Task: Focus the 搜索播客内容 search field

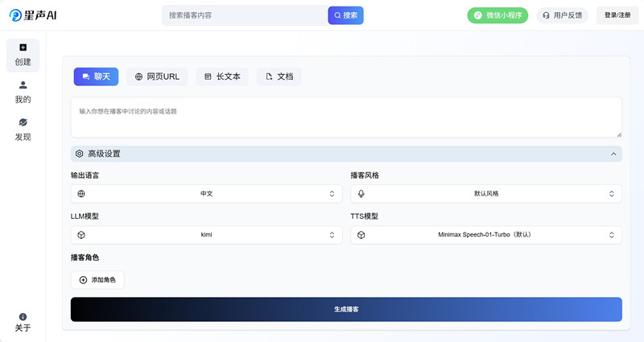Action: click(246, 15)
